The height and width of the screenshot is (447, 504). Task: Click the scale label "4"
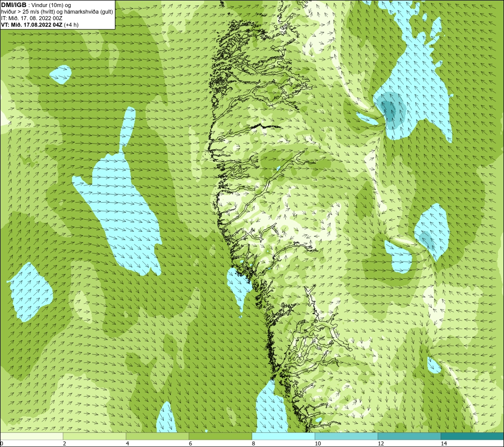coord(128,444)
